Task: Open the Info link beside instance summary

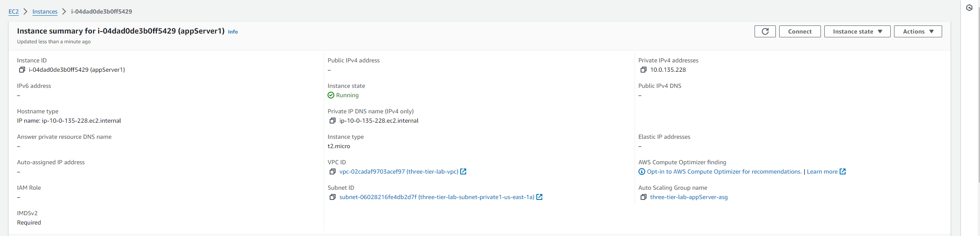Action: [233, 32]
